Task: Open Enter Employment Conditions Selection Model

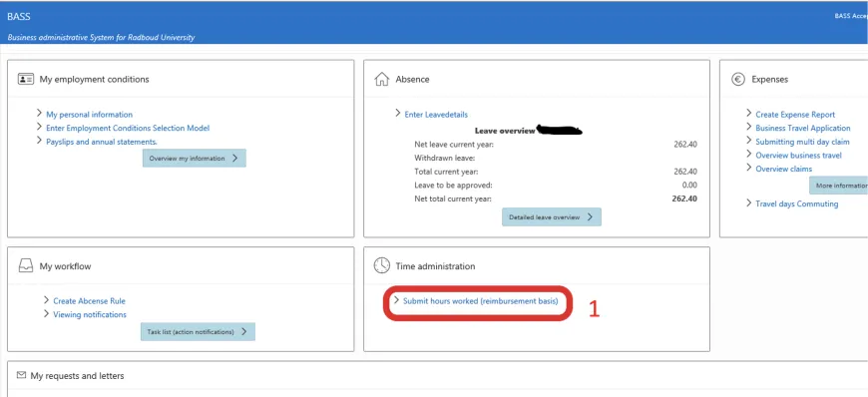Action: (x=128, y=128)
